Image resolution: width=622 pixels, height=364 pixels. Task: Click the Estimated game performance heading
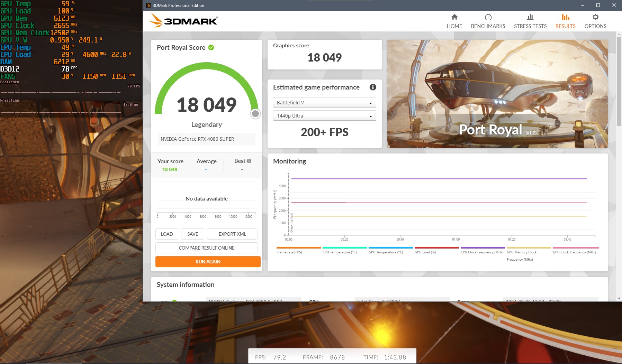tap(316, 87)
